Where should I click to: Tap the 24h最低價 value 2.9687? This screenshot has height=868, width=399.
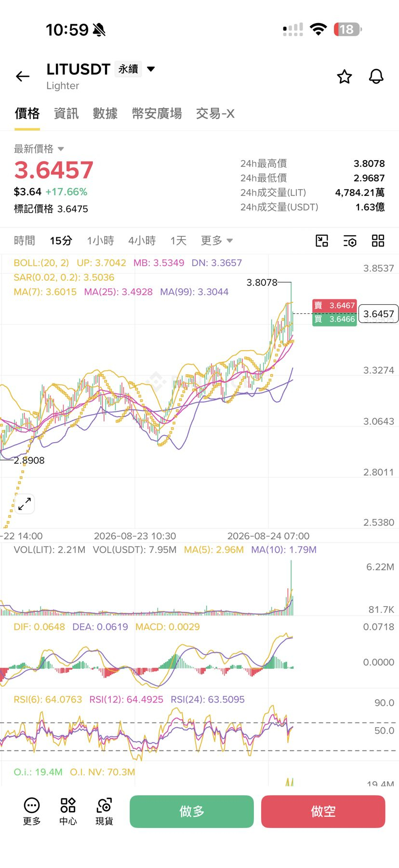click(x=369, y=178)
